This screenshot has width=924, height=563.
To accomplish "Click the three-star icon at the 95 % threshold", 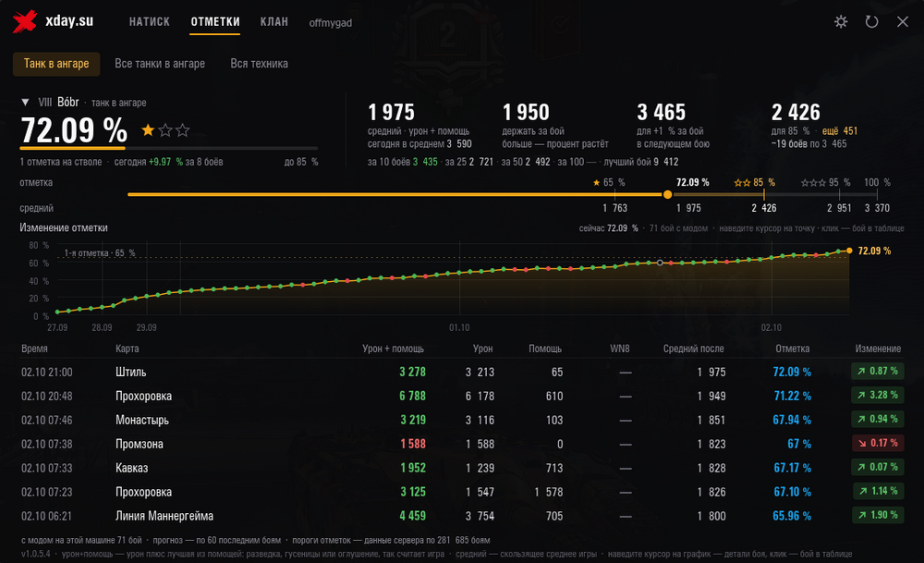I will 813,183.
